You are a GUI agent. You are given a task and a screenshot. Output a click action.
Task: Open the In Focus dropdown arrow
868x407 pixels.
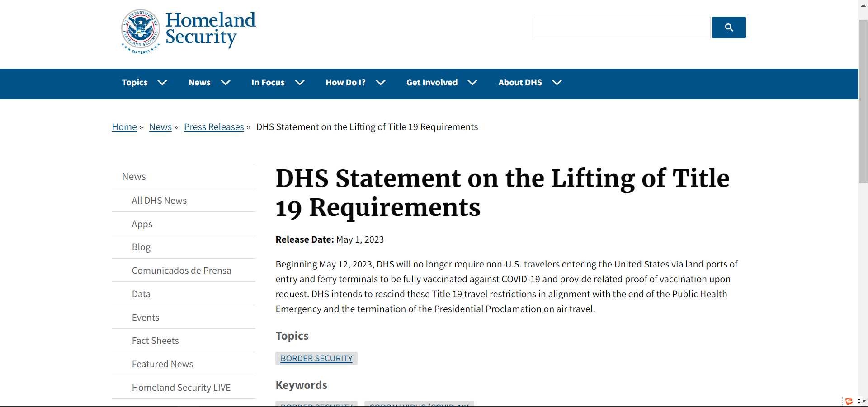tap(300, 82)
